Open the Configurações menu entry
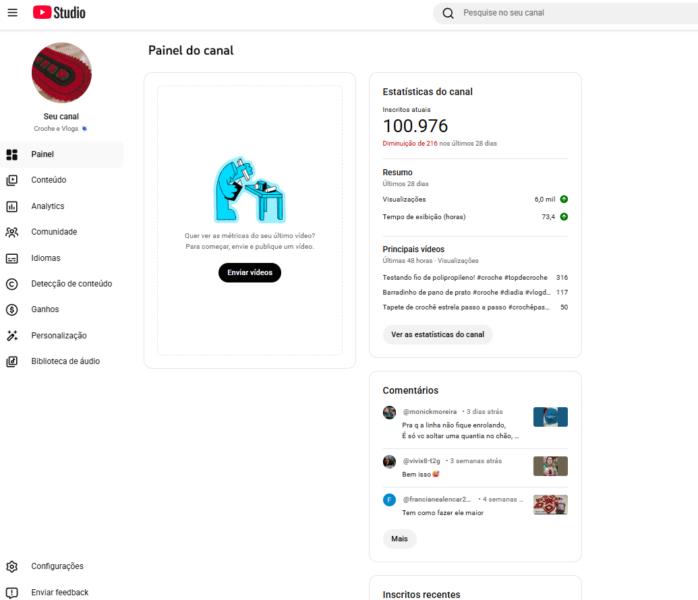Screen dimensions: 698x600 click(x=62, y=566)
